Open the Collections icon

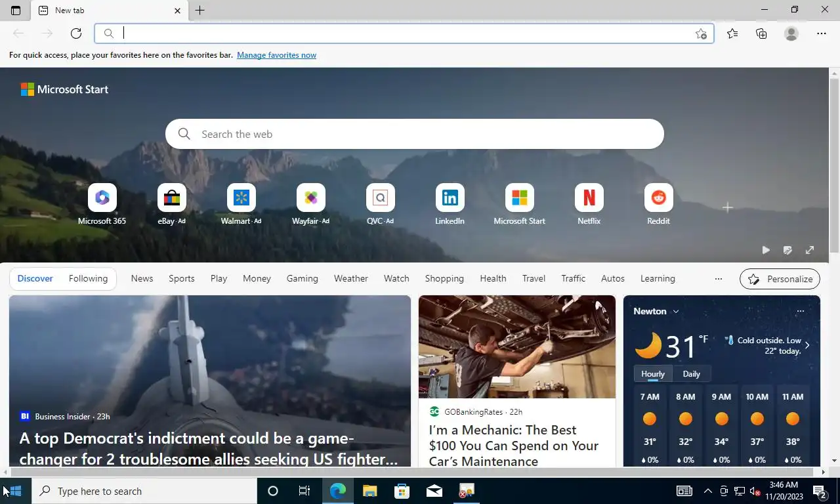761,33
